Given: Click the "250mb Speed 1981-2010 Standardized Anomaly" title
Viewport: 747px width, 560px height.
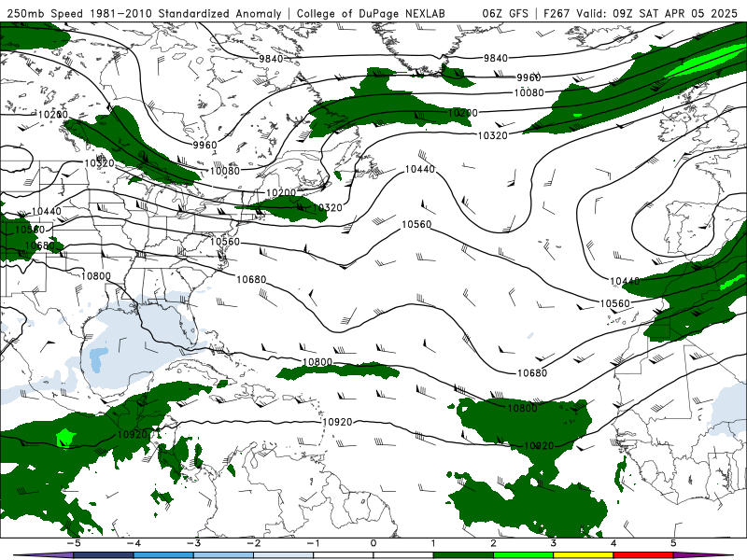Looking at the screenshot, I should pyautogui.click(x=144, y=13).
